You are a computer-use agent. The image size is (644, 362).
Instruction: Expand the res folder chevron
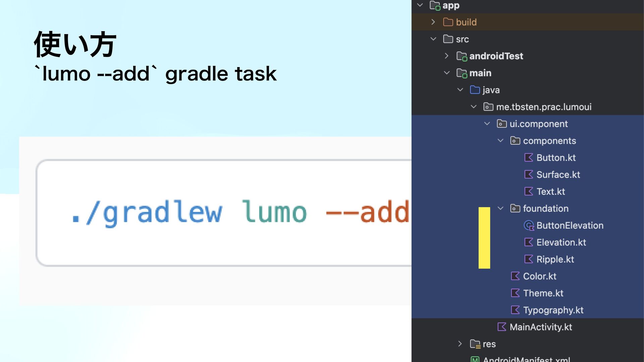click(x=460, y=344)
